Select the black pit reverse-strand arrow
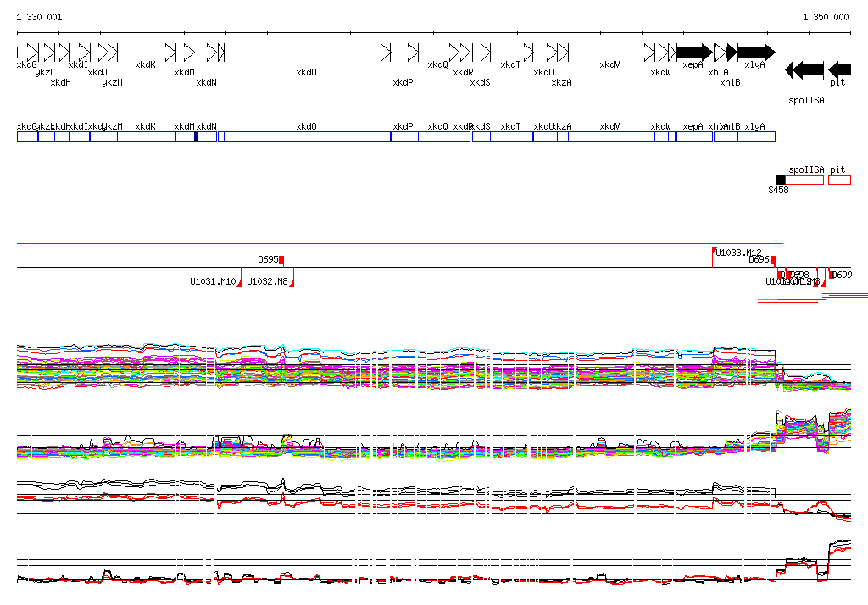The height and width of the screenshot is (605, 868). point(840,70)
